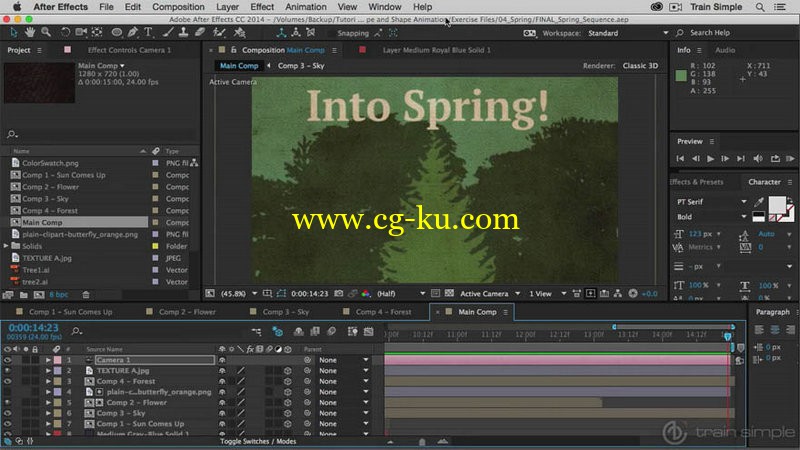Hide the Comp 1 – Sun Comes Up layer

pos(7,424)
